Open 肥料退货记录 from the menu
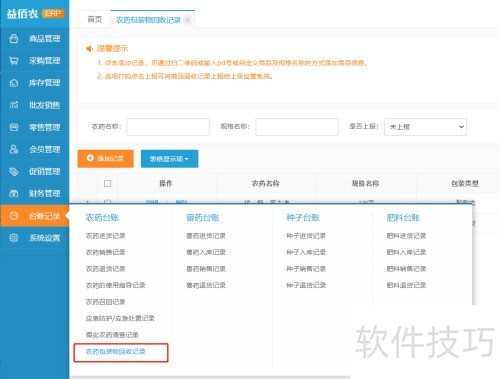 click(x=406, y=285)
